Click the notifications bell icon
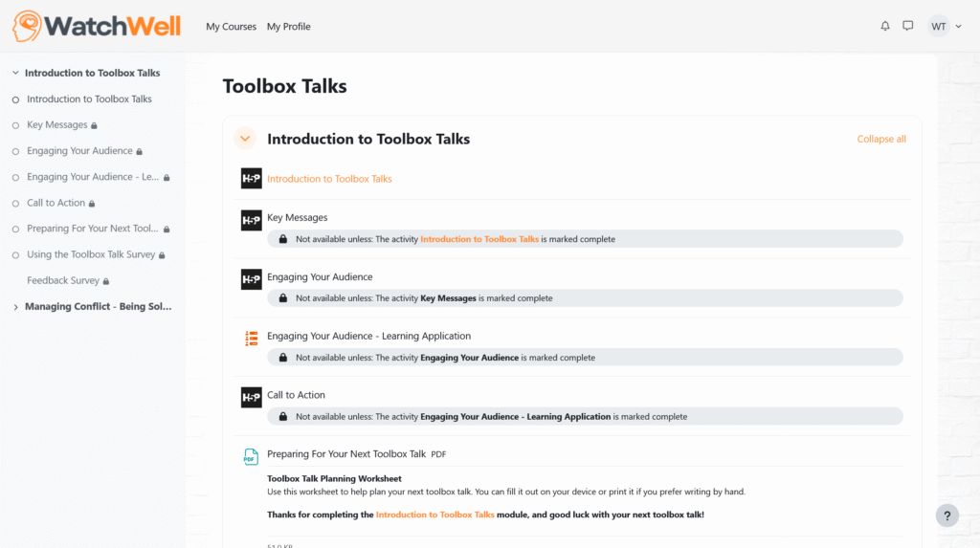This screenshot has height=548, width=980. [x=885, y=27]
